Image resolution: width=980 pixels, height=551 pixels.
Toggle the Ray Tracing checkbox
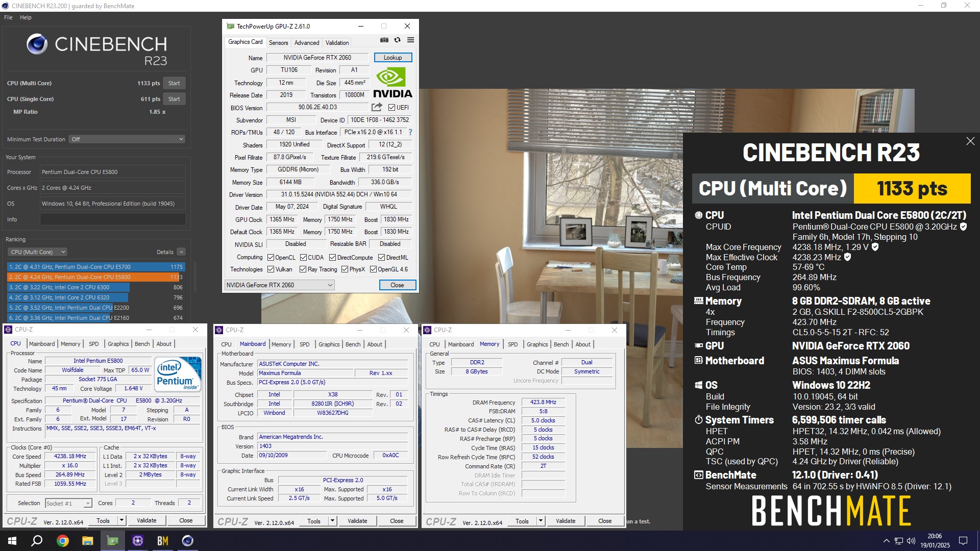303,269
